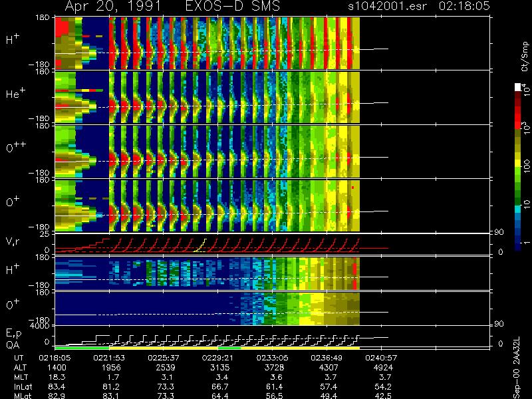Screen dimensions: 532x399
Task: Click the MLT value "3.1"
Action: [167, 377]
